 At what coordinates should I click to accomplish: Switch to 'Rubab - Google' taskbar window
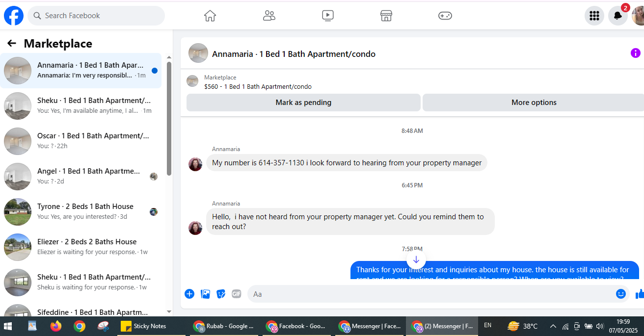[224, 326]
